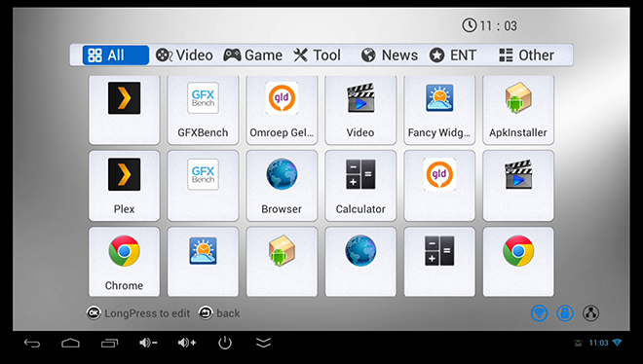Open the tile labeled Chrome

coord(124,262)
